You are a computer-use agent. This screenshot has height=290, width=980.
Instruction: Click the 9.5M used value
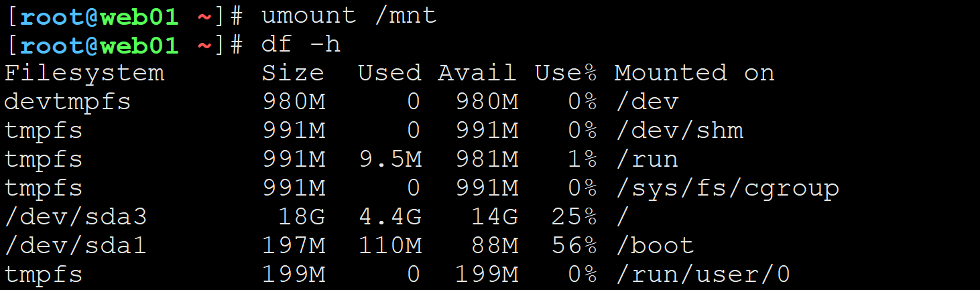tap(389, 159)
